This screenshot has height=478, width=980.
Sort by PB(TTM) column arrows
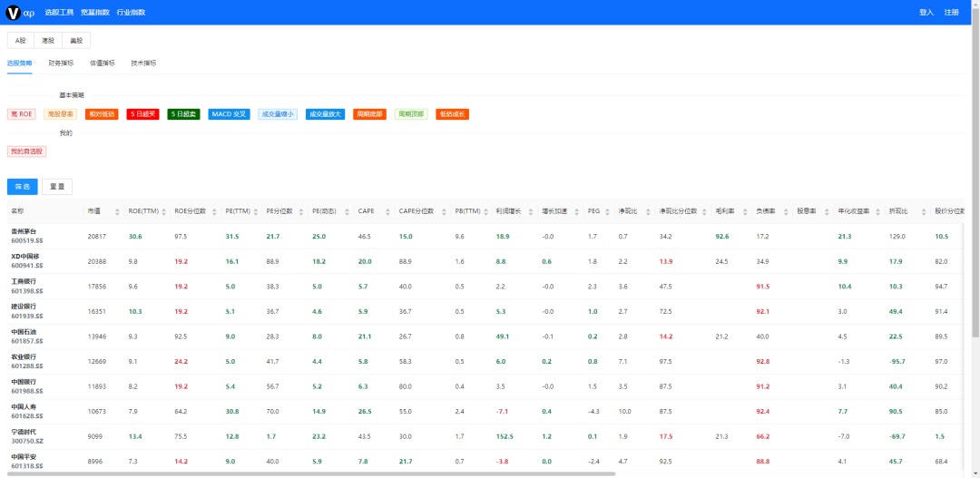point(485,211)
